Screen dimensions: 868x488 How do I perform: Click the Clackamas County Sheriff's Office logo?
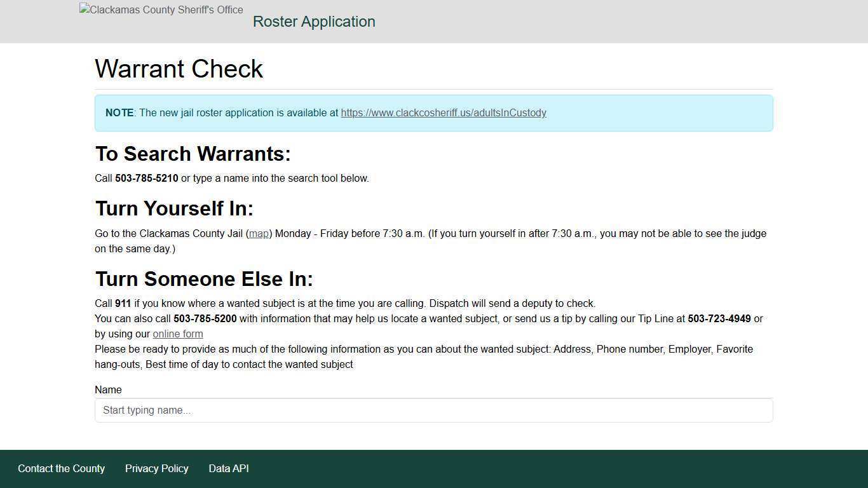(161, 10)
